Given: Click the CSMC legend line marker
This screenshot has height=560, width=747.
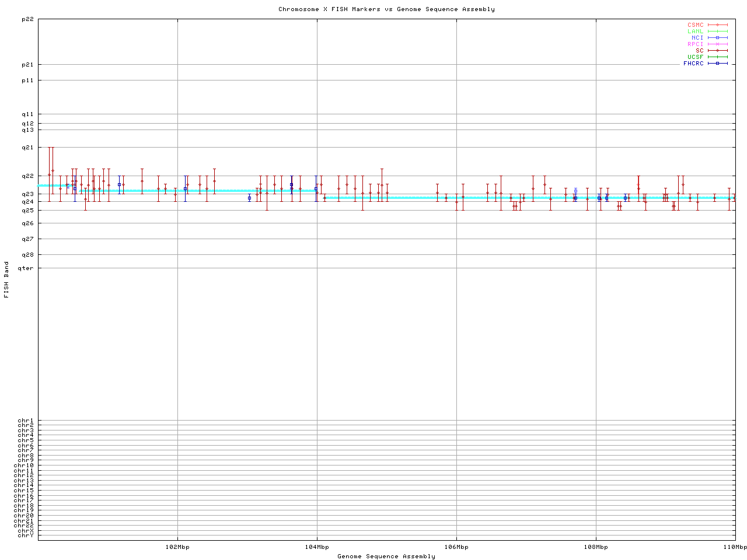Looking at the screenshot, I should click(717, 25).
